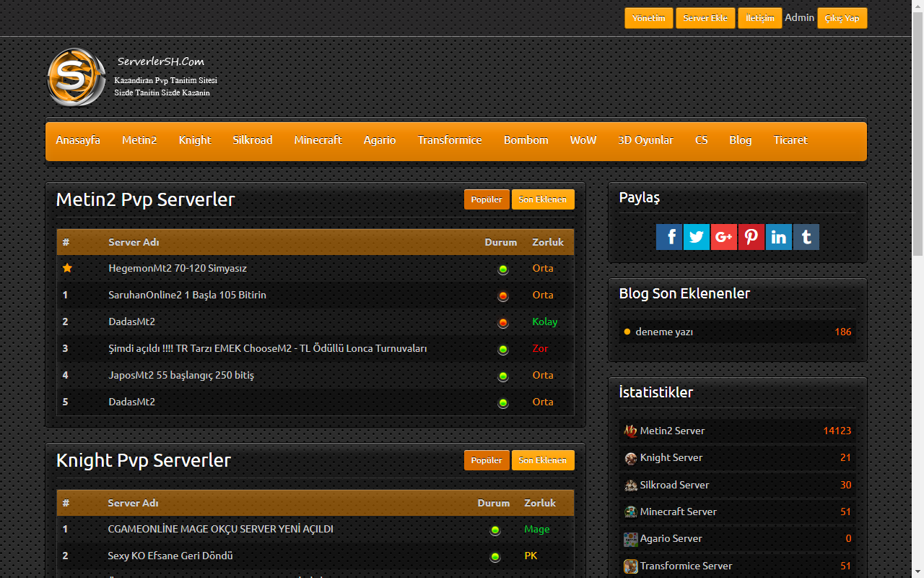Log out with Çıkış Yap button
924x578 pixels.
pyautogui.click(x=842, y=18)
